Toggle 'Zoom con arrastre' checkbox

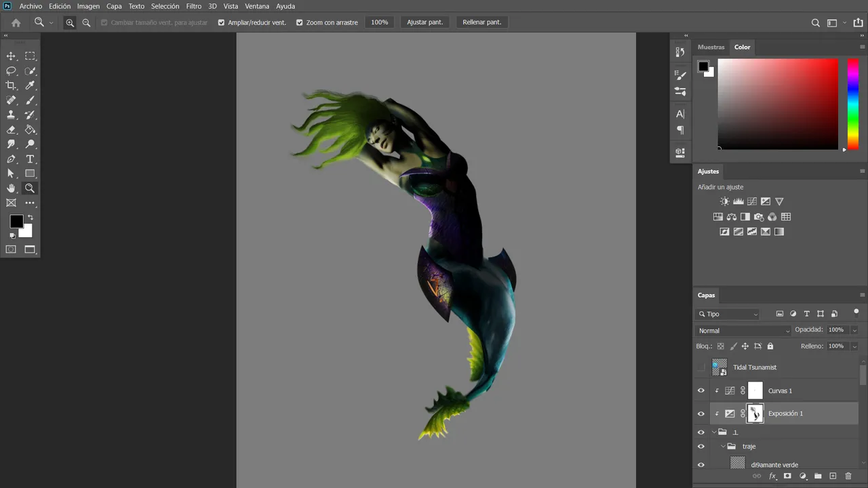coord(300,22)
